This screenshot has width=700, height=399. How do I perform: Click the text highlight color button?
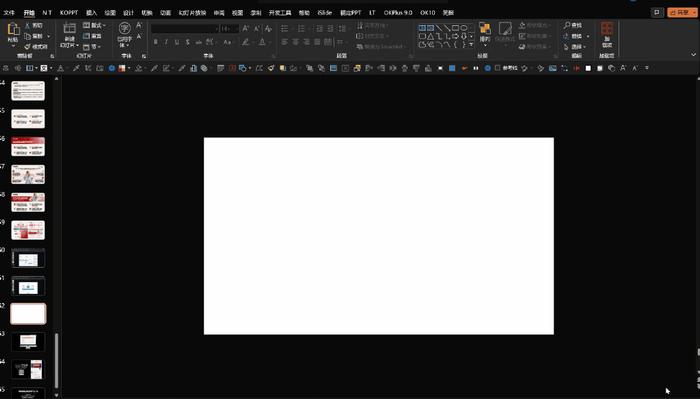point(246,42)
